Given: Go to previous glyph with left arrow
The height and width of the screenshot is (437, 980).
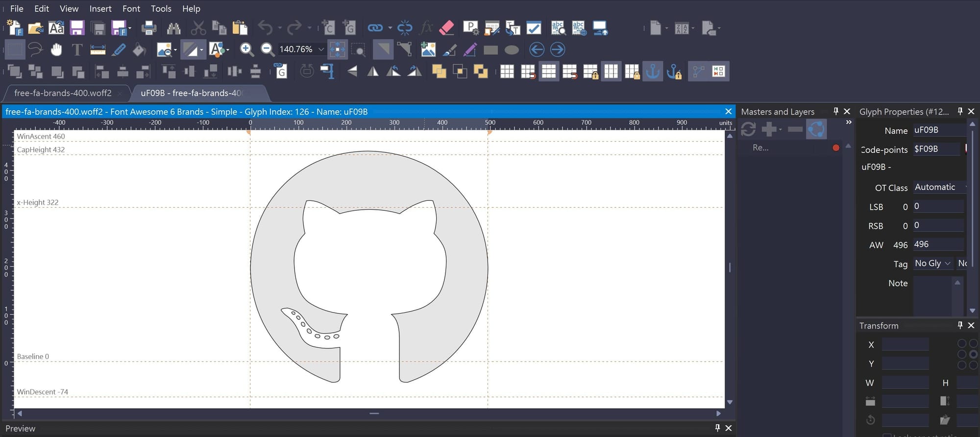Looking at the screenshot, I should (537, 49).
